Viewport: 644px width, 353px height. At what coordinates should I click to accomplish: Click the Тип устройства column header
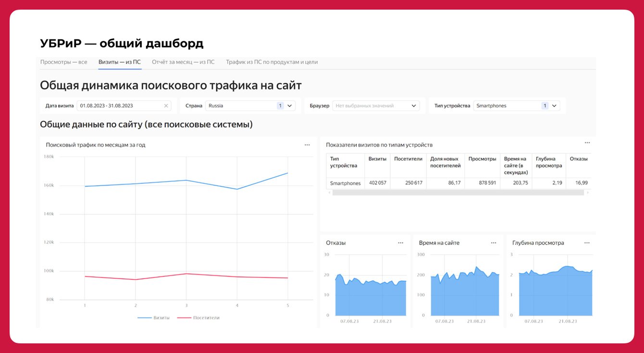(x=345, y=165)
